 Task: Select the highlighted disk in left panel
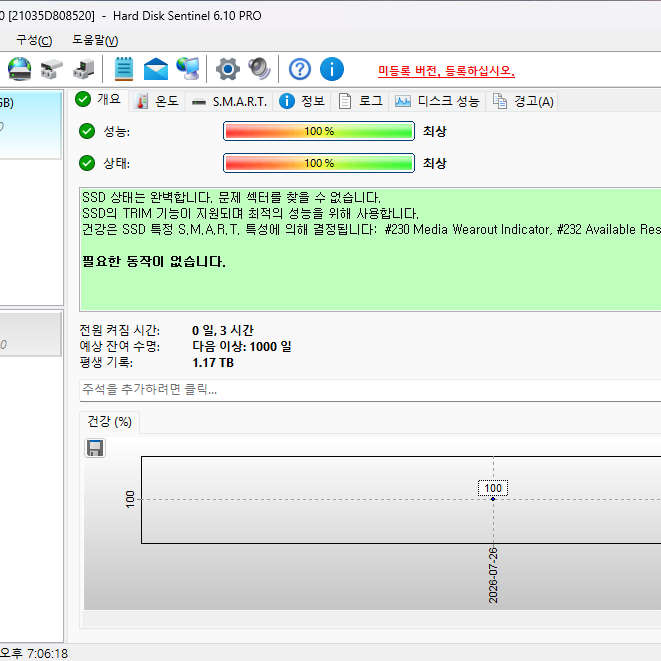pyautogui.click(x=30, y=125)
